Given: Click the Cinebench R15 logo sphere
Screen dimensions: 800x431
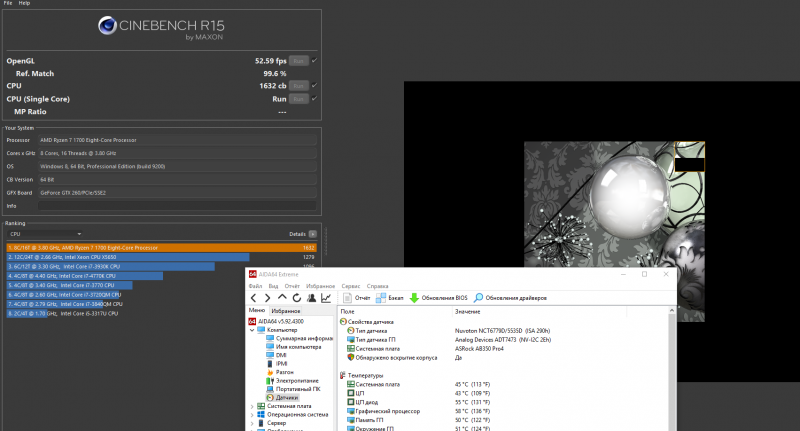Looking at the screenshot, I should [107, 26].
